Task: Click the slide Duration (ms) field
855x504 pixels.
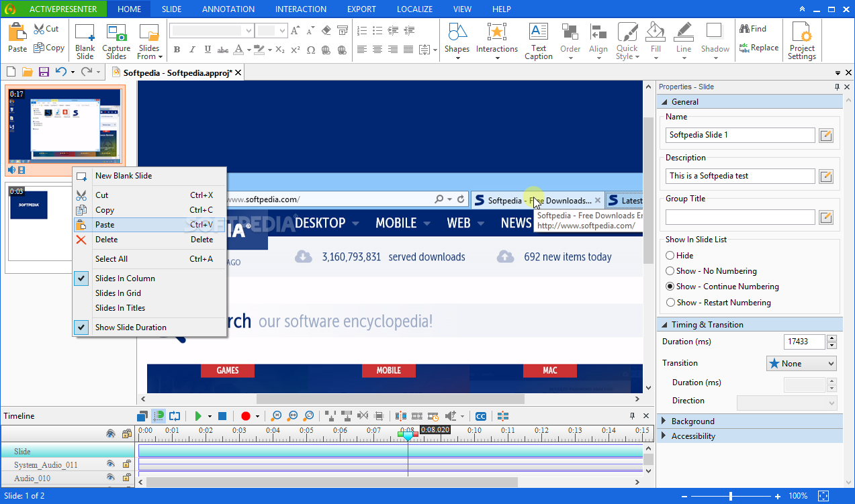Action: [x=804, y=342]
